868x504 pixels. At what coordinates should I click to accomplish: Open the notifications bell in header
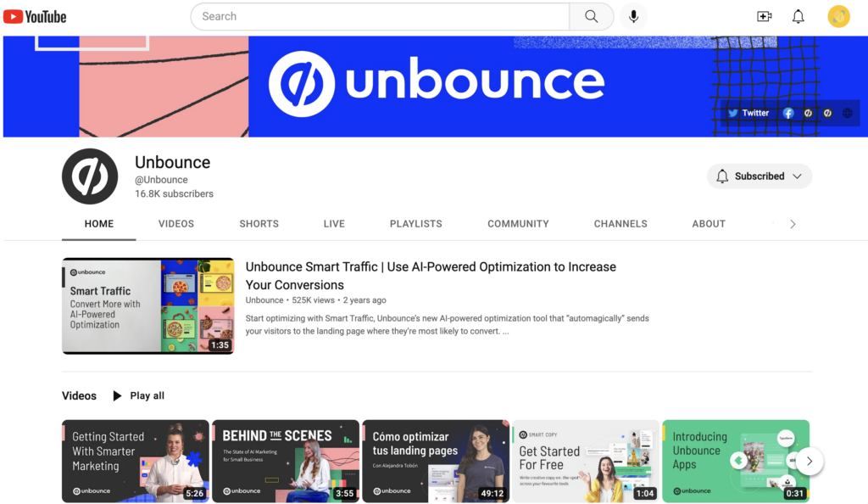tap(798, 17)
